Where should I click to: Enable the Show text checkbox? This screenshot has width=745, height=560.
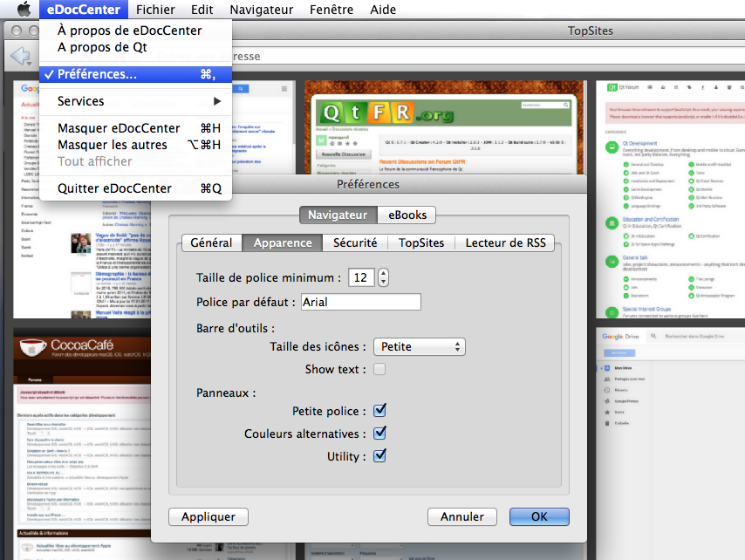379,369
